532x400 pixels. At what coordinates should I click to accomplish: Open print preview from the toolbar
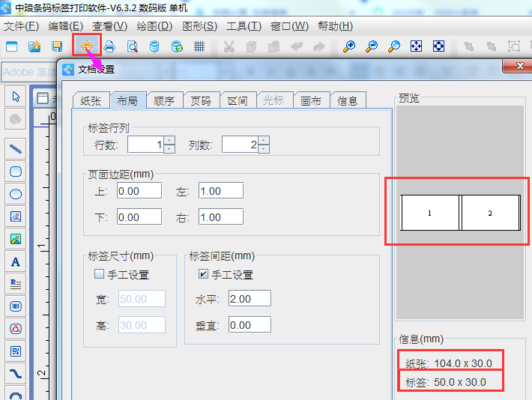(x=132, y=46)
